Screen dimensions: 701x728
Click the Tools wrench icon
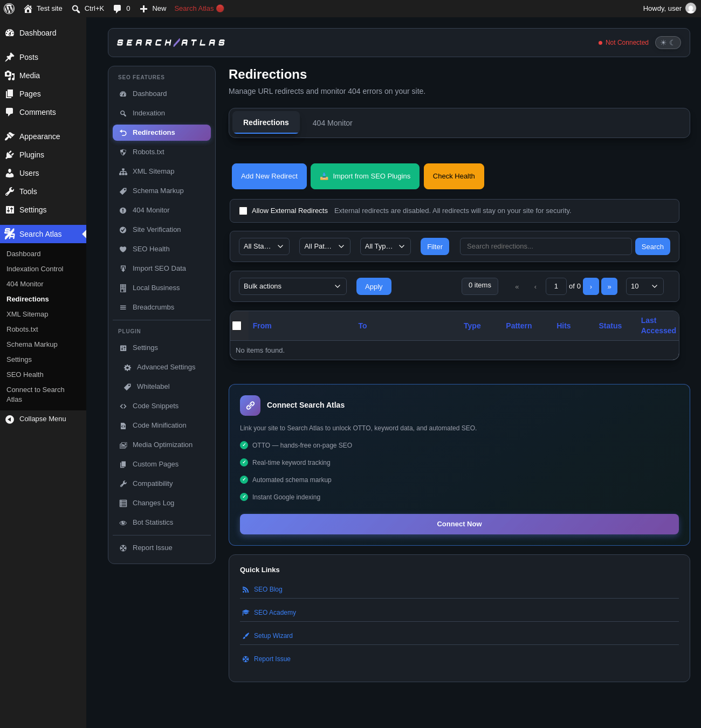point(10,191)
